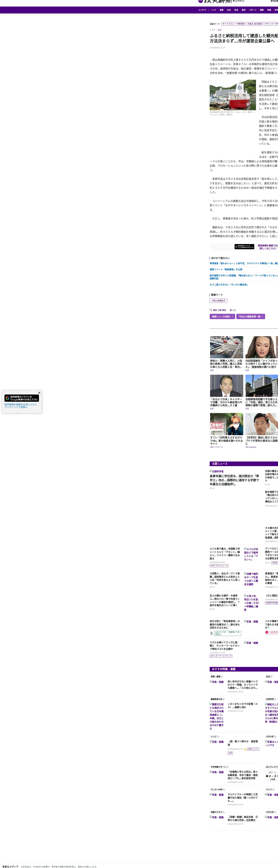The width and height of the screenshot is (278, 868).
Task: Open the パズルを解いてクイズに挑戦 article
Action: [x=225, y=646]
